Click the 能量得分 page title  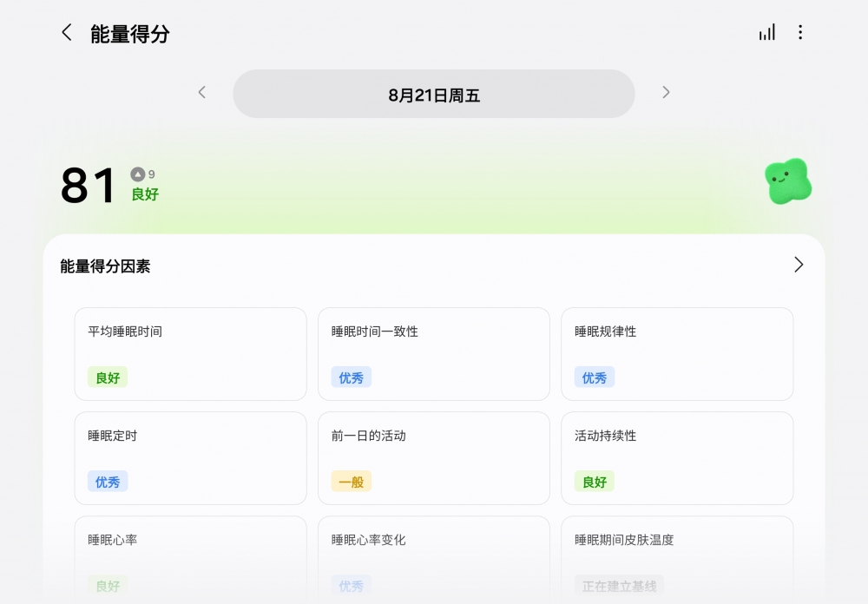129,35
